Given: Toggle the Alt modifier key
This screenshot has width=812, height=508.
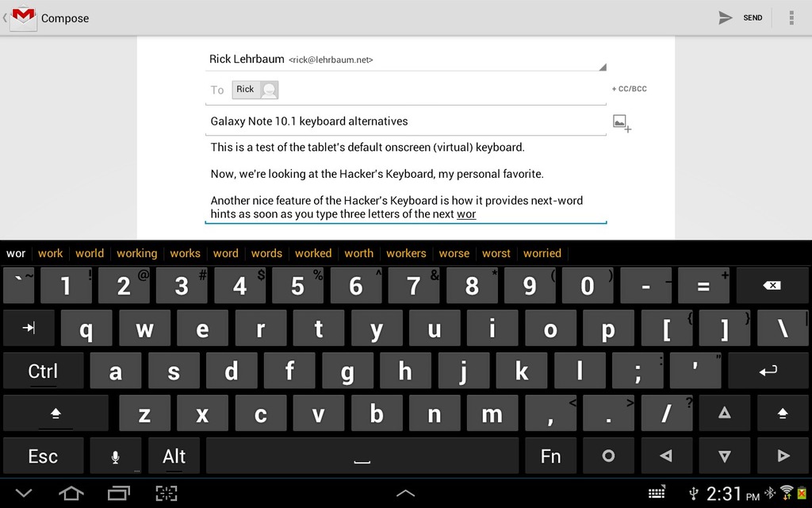Looking at the screenshot, I should coord(174,456).
